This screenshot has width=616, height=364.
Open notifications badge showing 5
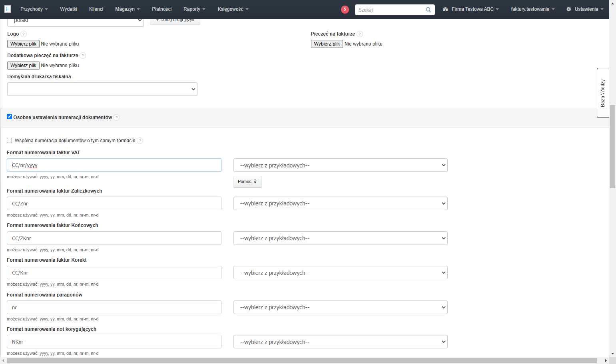pos(345,9)
